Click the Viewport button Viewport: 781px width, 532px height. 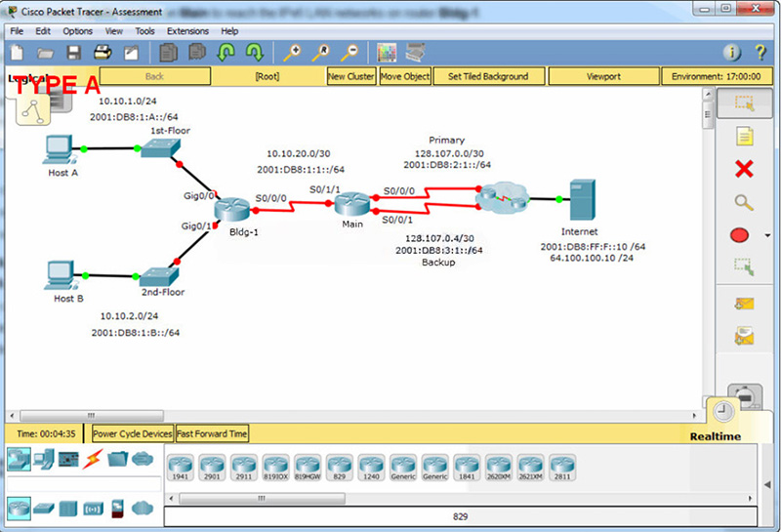tap(603, 76)
